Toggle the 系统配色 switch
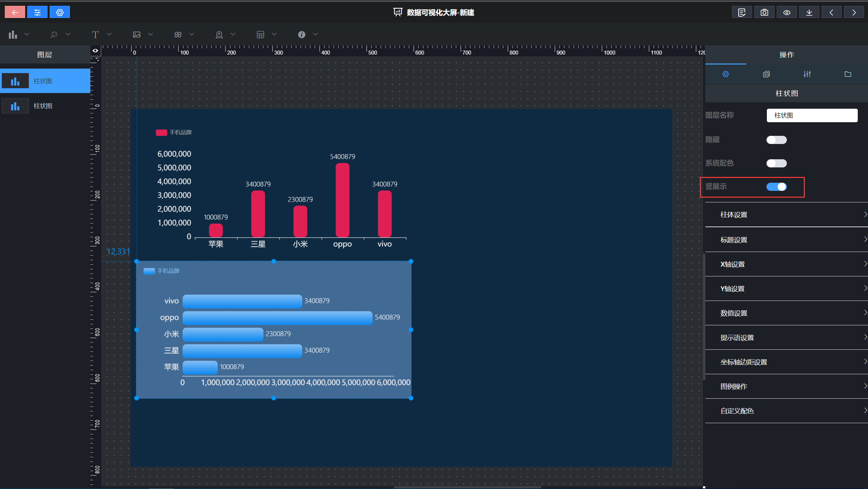The image size is (868, 489). tap(777, 163)
